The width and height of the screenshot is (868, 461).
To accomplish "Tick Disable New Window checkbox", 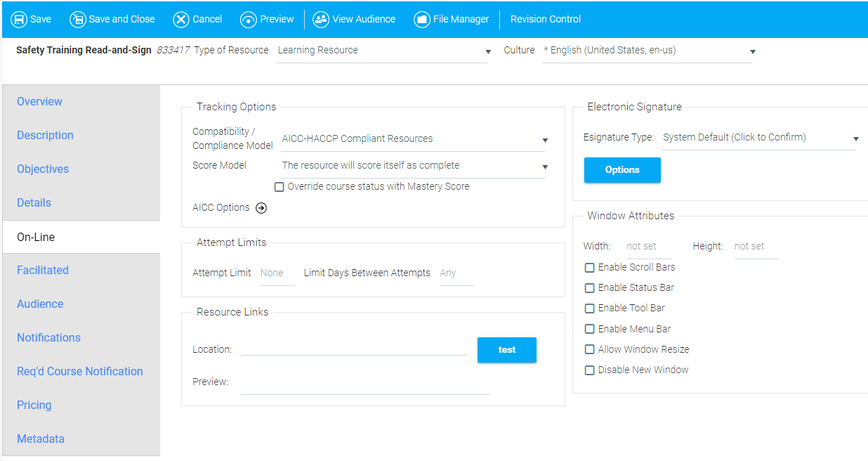I will click(x=590, y=370).
